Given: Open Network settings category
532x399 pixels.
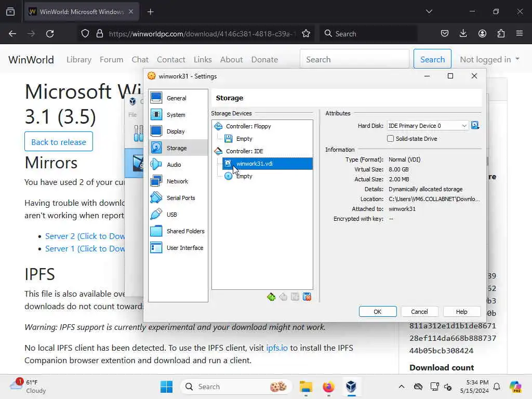Looking at the screenshot, I should pyautogui.click(x=178, y=181).
